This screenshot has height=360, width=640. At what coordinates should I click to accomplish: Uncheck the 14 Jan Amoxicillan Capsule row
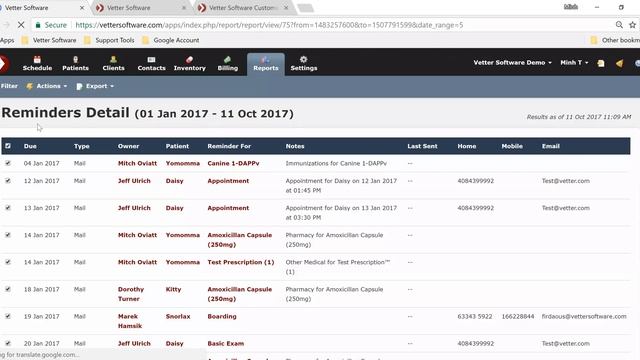coord(8,235)
